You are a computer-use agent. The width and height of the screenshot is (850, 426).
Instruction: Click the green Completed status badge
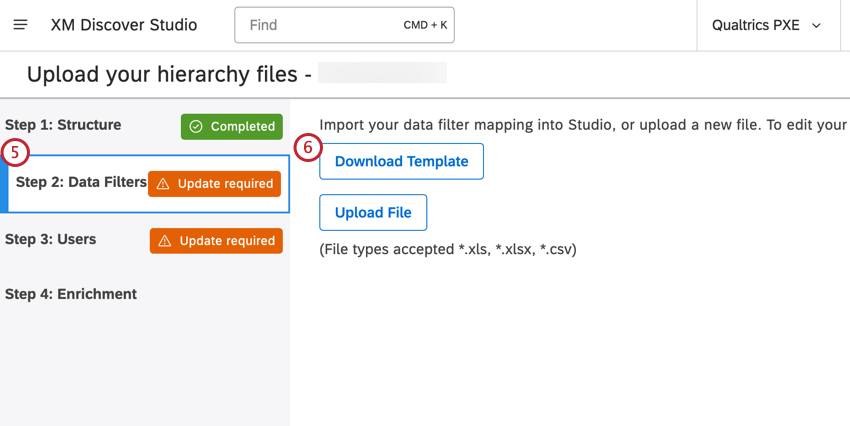pos(232,127)
